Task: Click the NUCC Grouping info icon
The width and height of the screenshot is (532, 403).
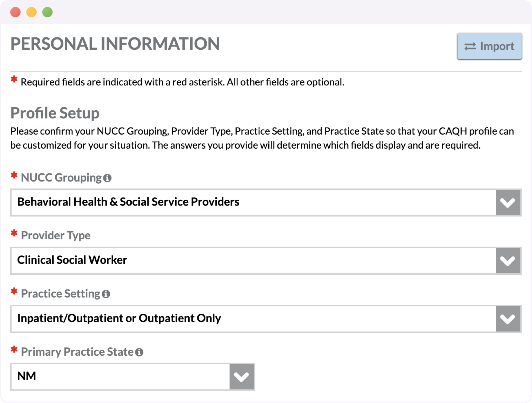Action: (x=107, y=178)
